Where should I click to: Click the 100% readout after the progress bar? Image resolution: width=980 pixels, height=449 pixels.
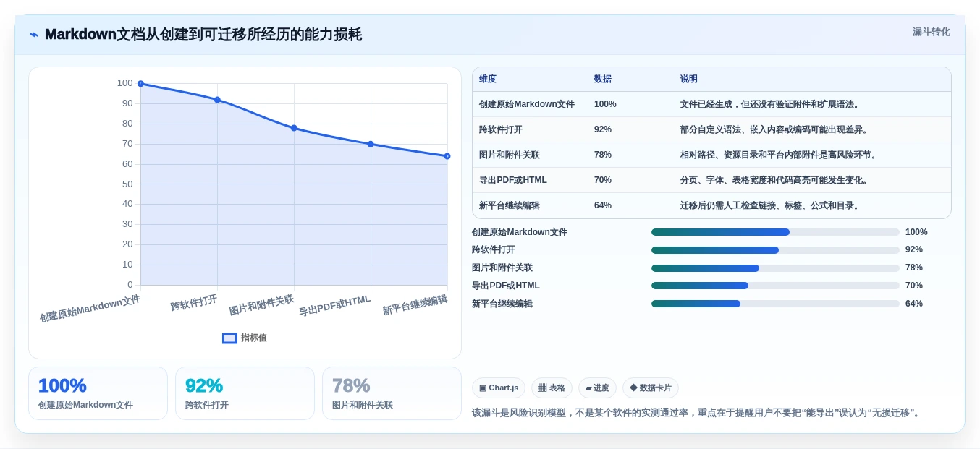point(916,232)
